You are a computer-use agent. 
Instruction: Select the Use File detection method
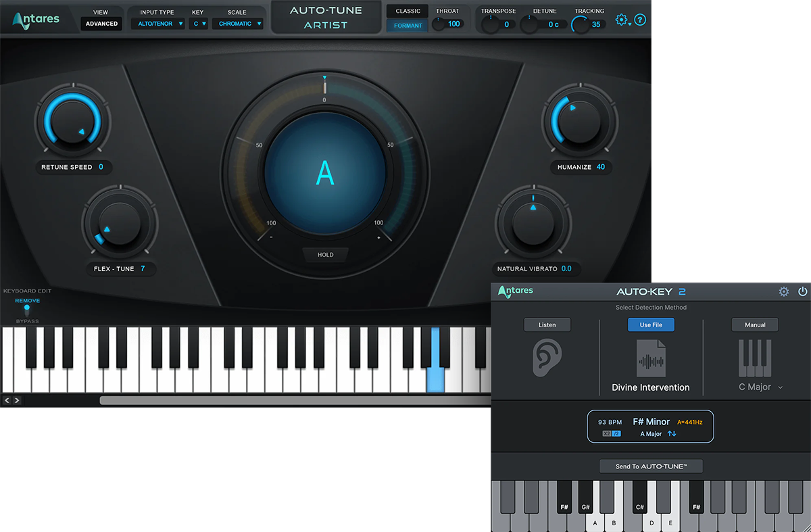[x=651, y=325]
